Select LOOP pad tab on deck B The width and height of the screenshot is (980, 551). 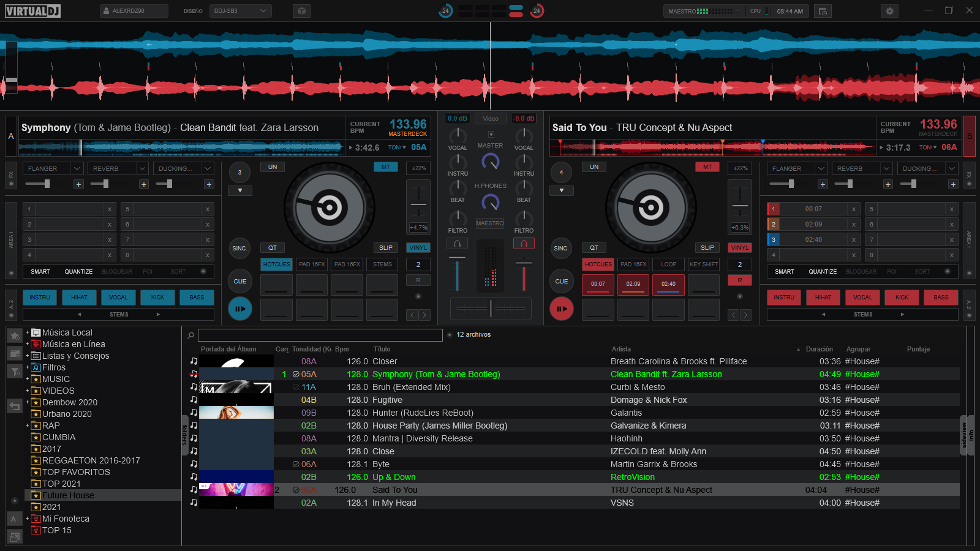tap(669, 264)
